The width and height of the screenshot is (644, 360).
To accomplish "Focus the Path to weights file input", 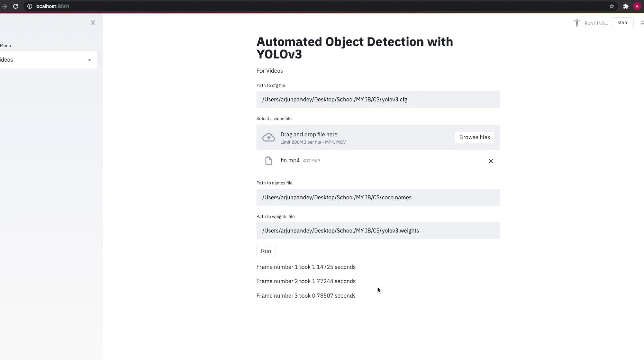I will (378, 231).
